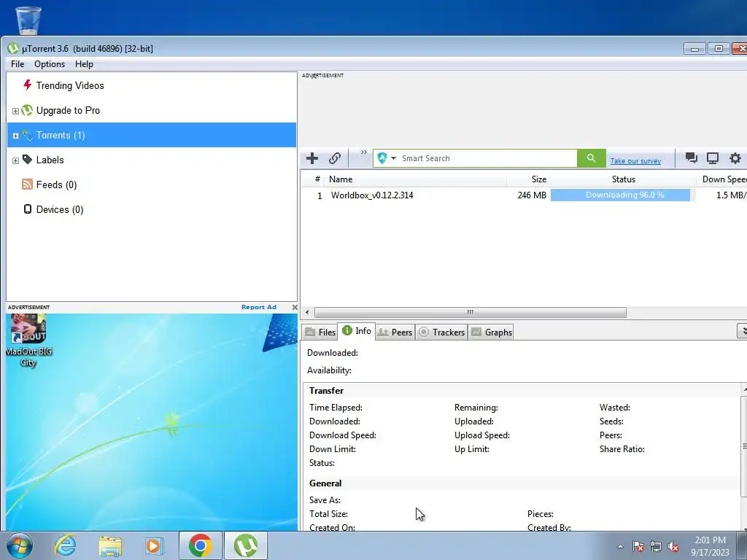Switch to the Files tab
Image resolution: width=747 pixels, height=560 pixels.
[x=320, y=332]
